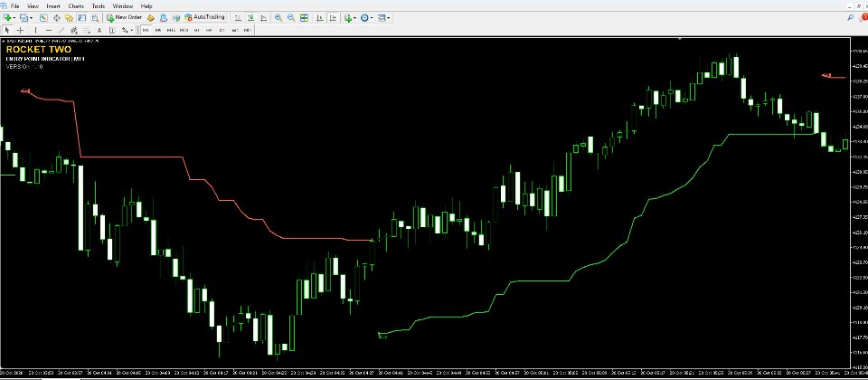Show the Market Watch panel

pyautogui.click(x=43, y=18)
